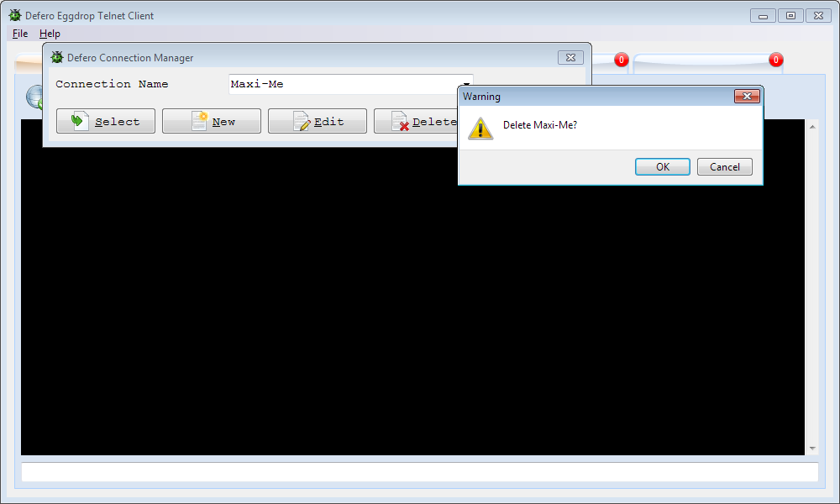Open the File menu

pyautogui.click(x=20, y=34)
